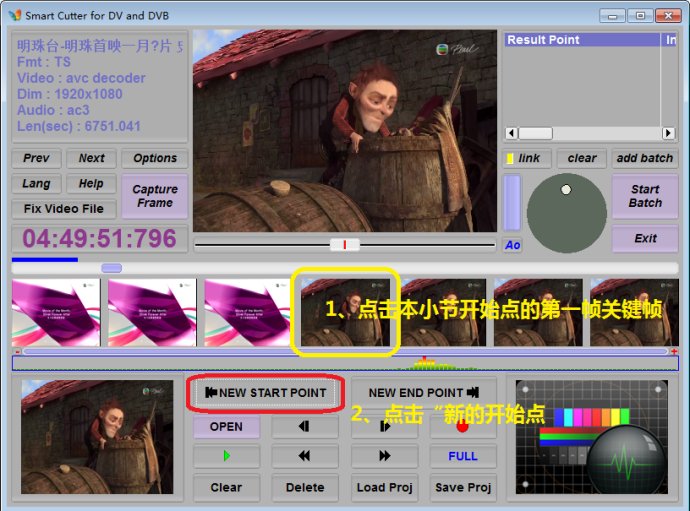Click the NEW END POINT button
The image size is (690, 511).
pos(424,392)
